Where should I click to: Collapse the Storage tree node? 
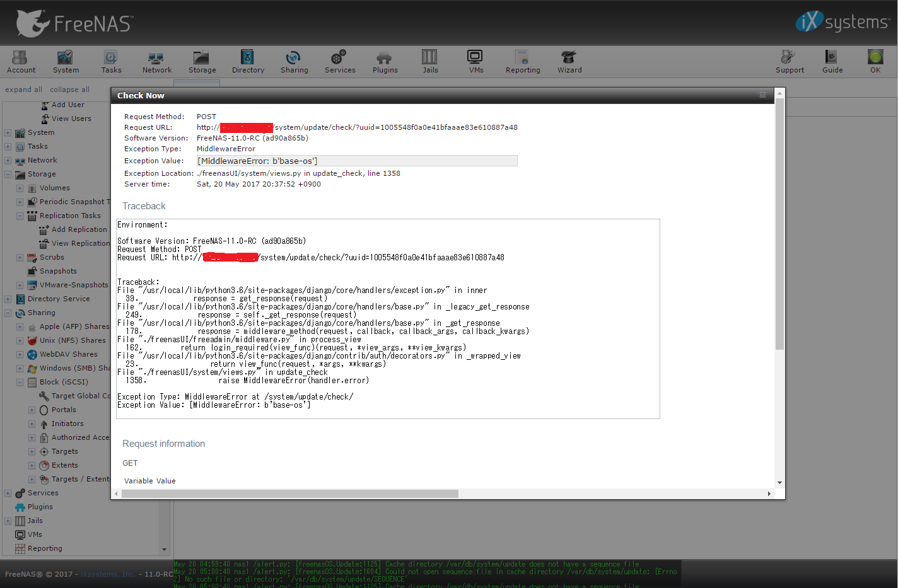[x=8, y=174]
